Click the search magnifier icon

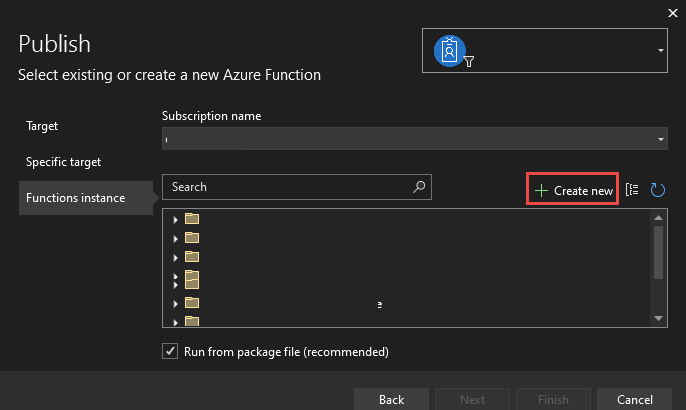[x=419, y=187]
